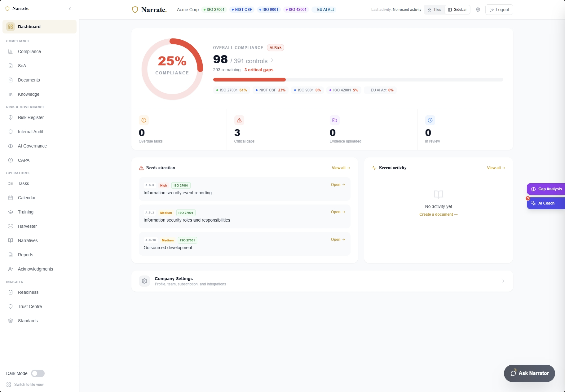Click Logout in the top bar

(499, 10)
